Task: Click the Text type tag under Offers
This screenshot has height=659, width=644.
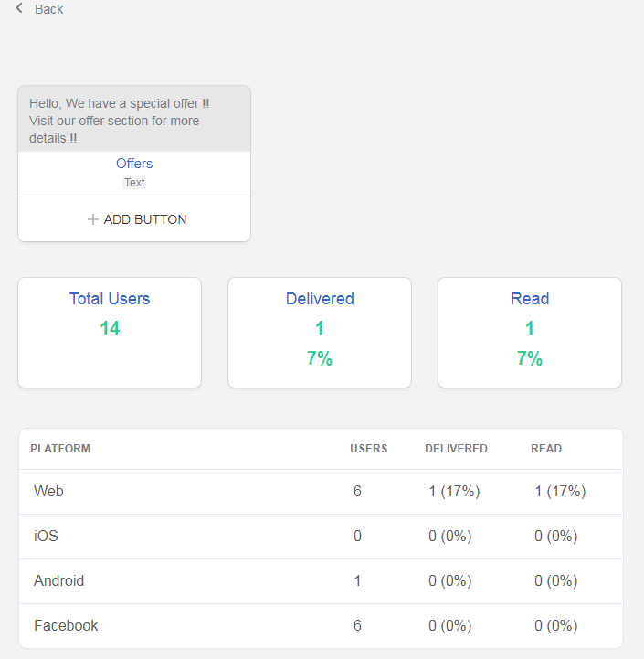Action: [x=134, y=183]
